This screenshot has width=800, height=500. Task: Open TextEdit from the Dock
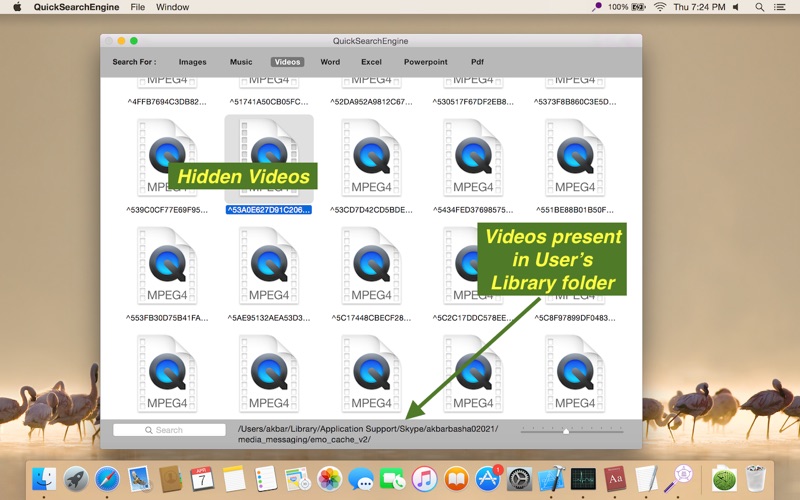coord(646,480)
